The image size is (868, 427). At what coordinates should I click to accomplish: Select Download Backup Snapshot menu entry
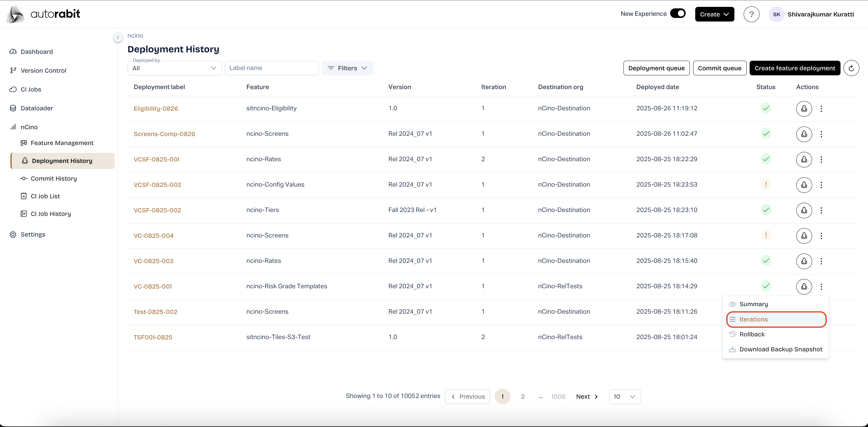click(780, 349)
